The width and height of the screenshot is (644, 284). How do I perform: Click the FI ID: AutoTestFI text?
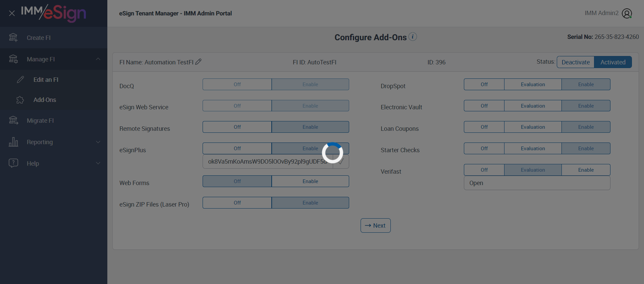click(x=314, y=62)
